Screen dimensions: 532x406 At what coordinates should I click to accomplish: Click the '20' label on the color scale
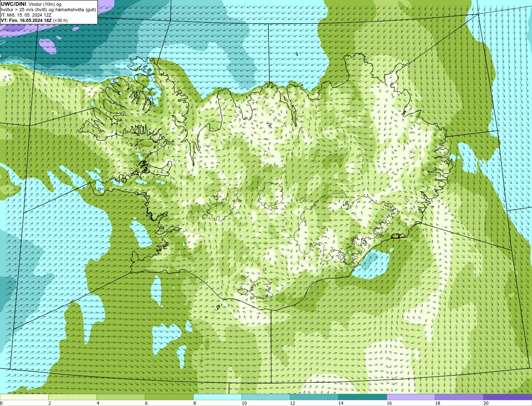[486, 403]
